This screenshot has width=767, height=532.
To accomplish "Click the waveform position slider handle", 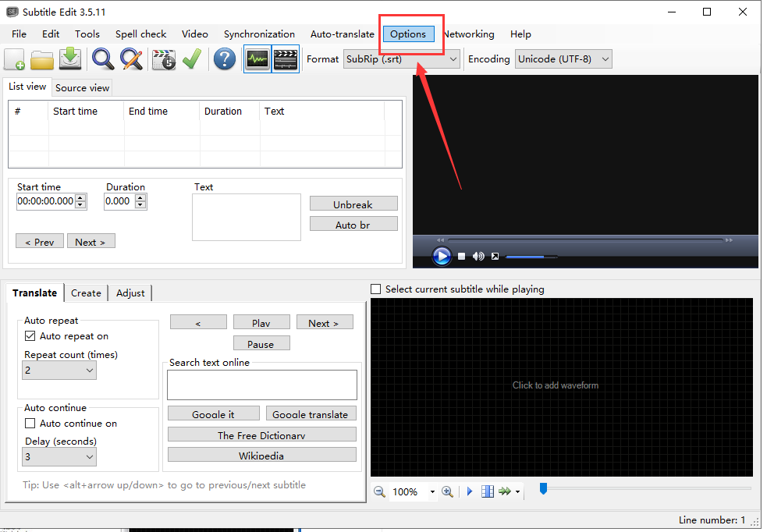I will click(543, 488).
